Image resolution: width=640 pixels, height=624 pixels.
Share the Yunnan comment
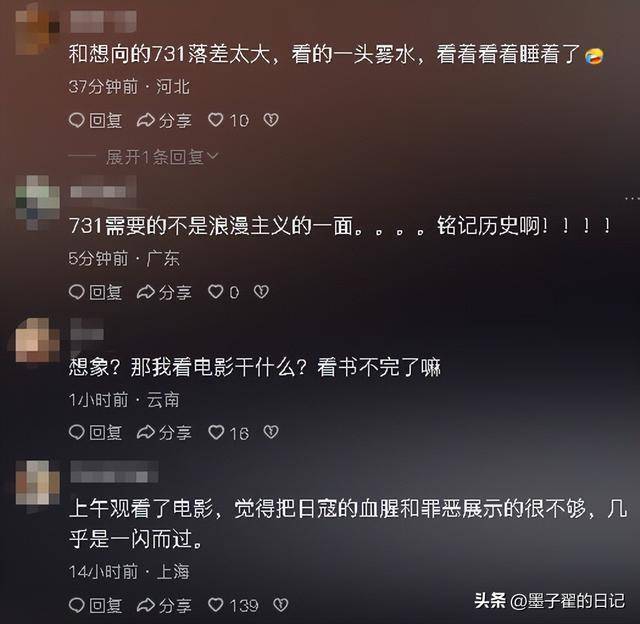coord(164,433)
